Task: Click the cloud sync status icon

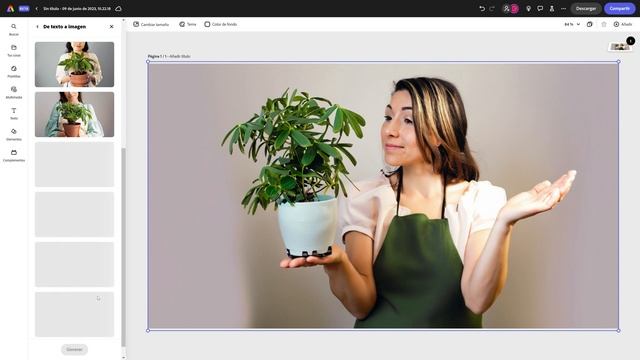Action: point(118,9)
